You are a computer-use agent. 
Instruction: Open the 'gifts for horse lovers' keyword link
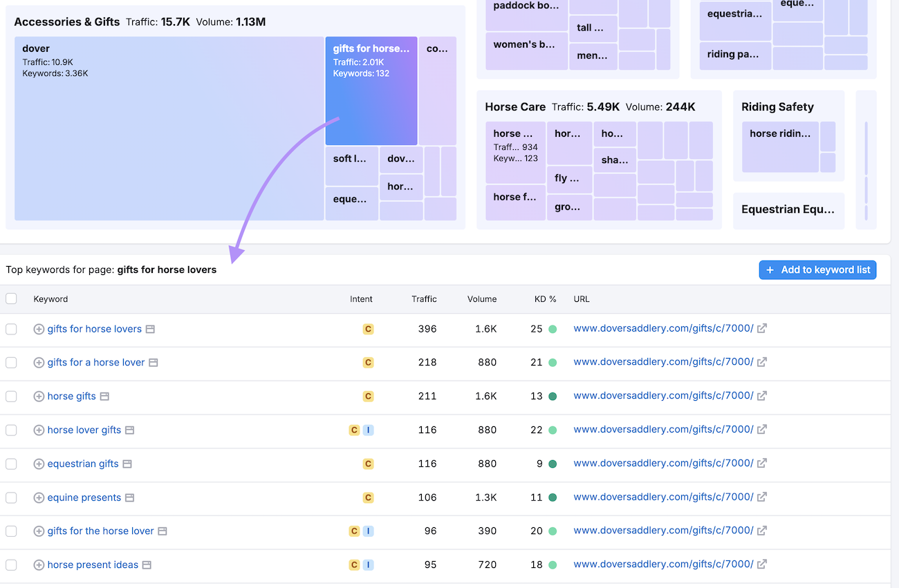pos(94,329)
